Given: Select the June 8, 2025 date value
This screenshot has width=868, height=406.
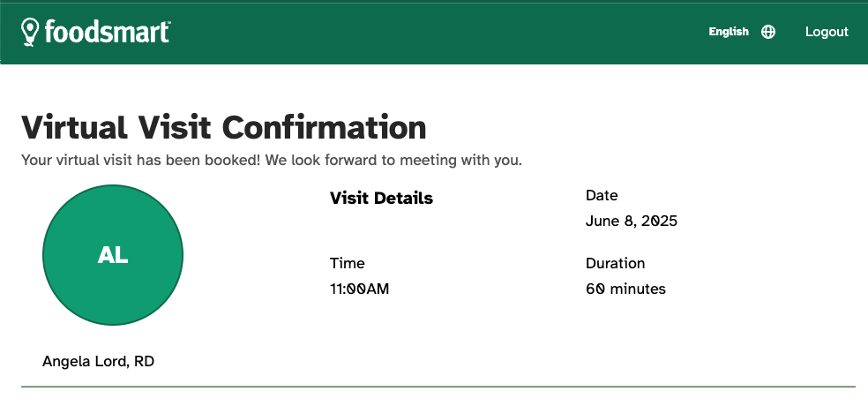Looking at the screenshot, I should click(632, 222).
